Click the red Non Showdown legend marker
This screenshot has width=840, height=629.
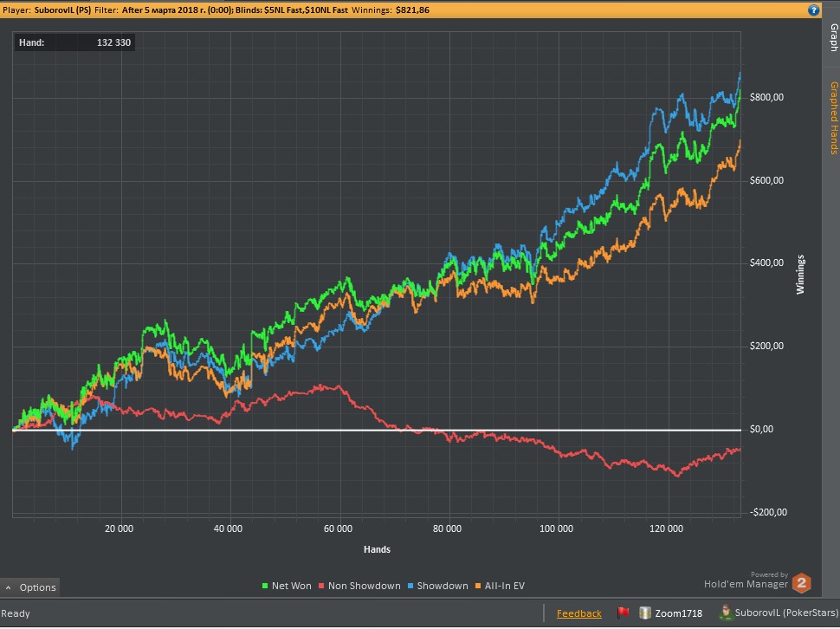(322, 587)
